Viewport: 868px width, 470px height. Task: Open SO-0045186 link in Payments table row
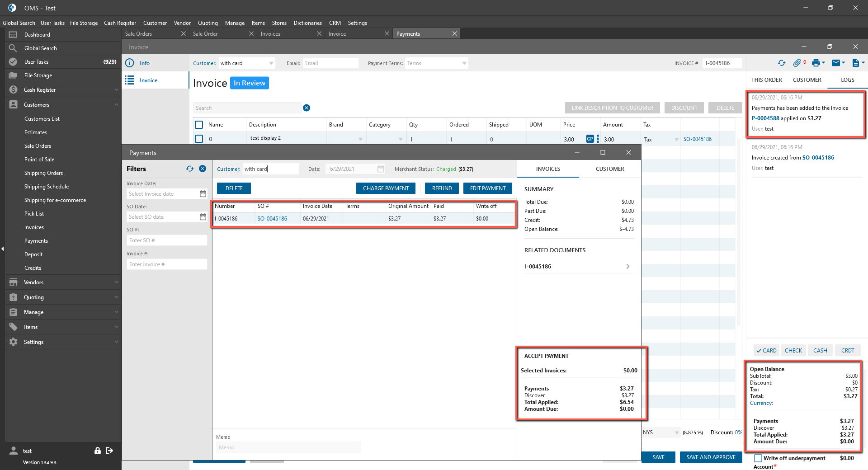[x=272, y=219]
